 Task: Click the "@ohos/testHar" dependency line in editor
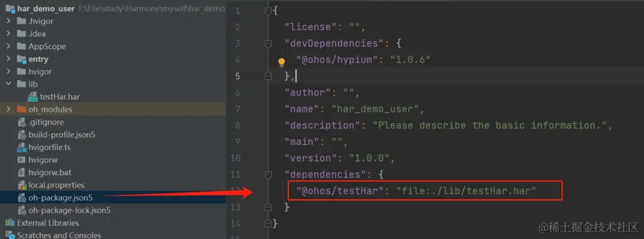click(417, 190)
